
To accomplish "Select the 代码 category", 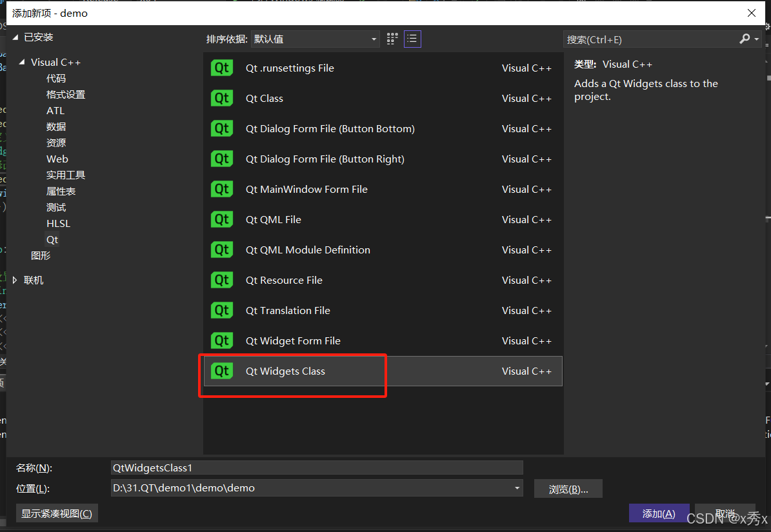I will [x=56, y=78].
